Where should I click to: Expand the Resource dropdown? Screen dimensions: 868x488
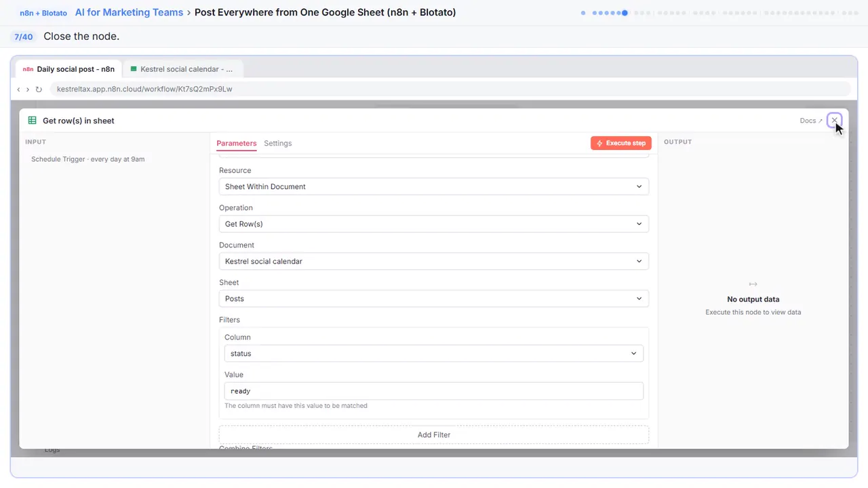point(434,186)
